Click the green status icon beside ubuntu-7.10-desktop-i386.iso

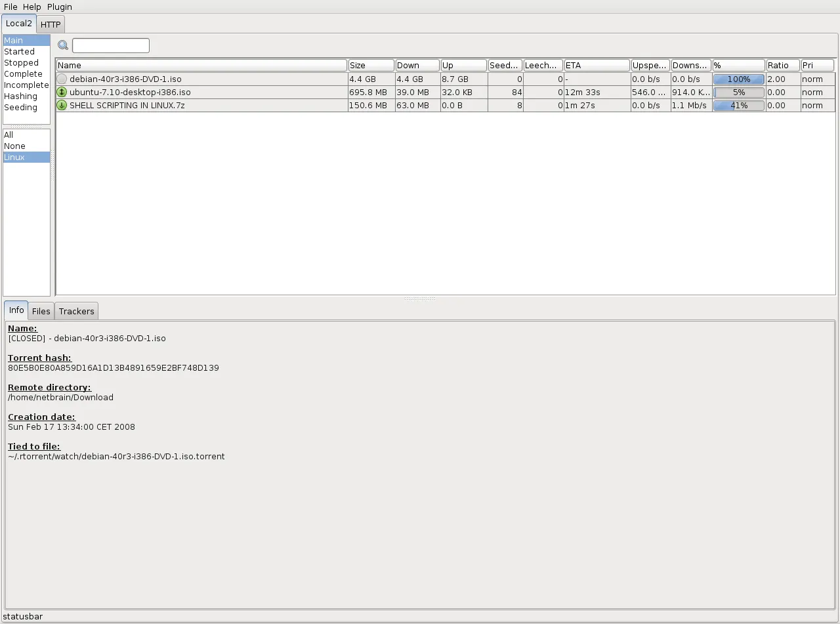coord(62,92)
